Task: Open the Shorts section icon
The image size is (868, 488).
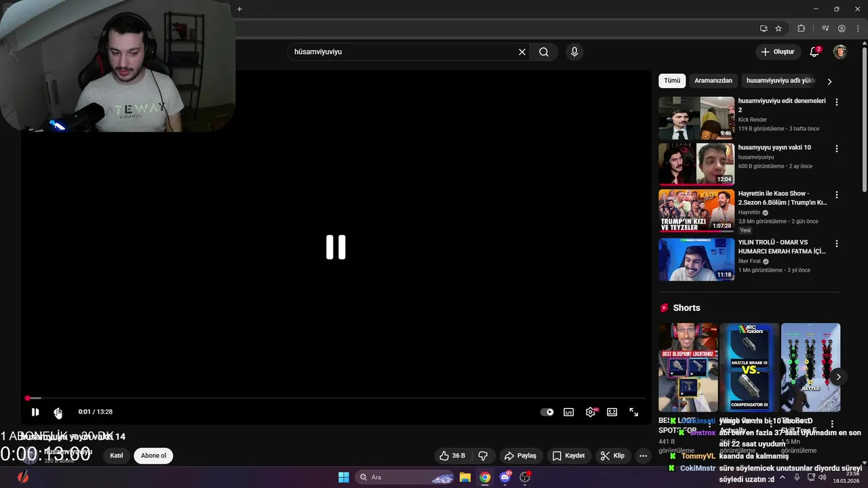Action: (x=664, y=308)
